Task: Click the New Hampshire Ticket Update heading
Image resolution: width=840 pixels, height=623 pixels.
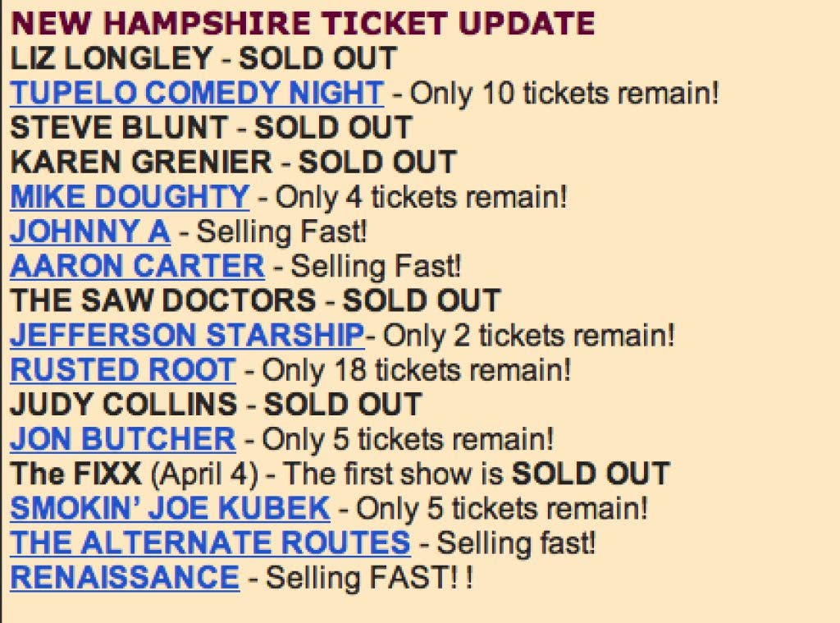Action: [x=303, y=24]
